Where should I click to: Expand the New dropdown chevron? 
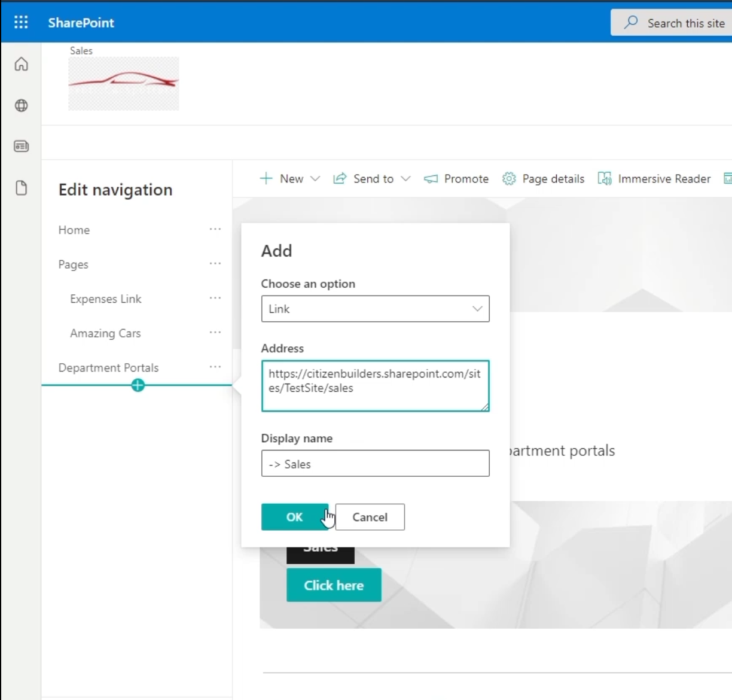coord(315,178)
